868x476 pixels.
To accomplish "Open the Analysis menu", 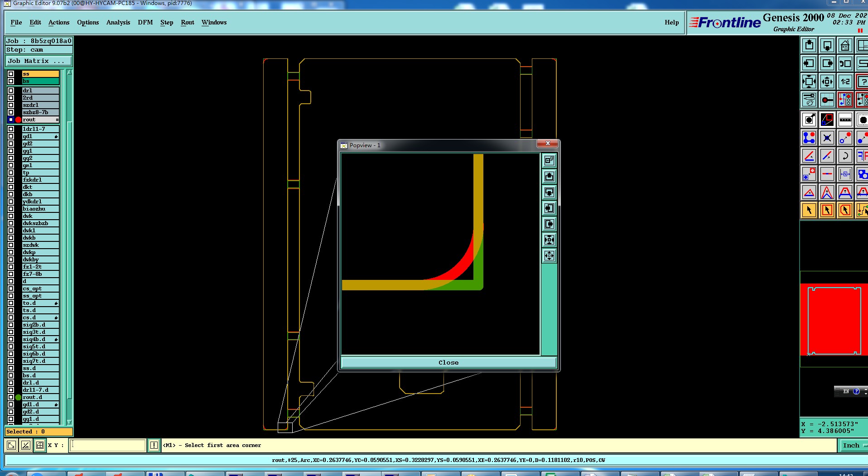I will pos(118,22).
